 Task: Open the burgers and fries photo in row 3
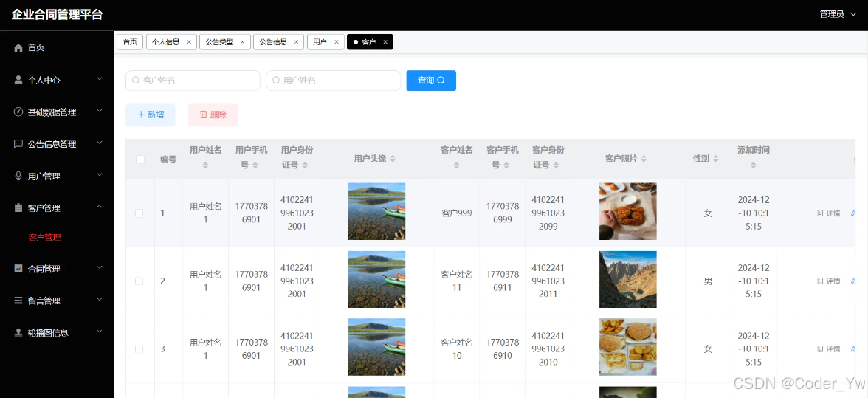point(627,348)
